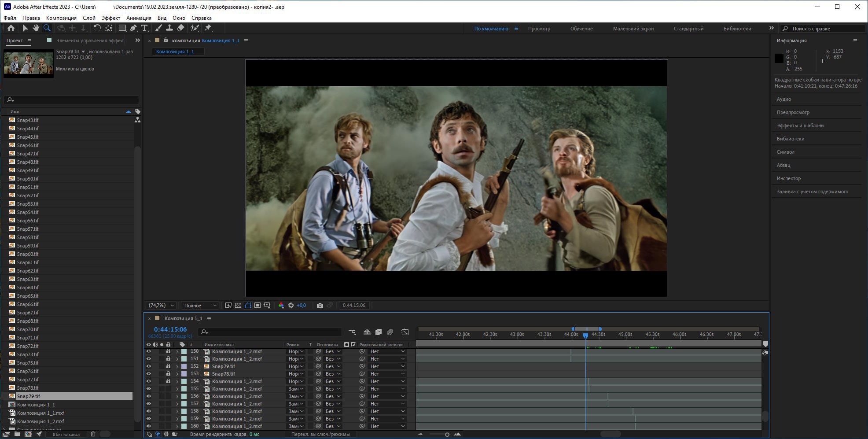Hide layer 160 with its eye icon
868x439 pixels.
pos(148,426)
